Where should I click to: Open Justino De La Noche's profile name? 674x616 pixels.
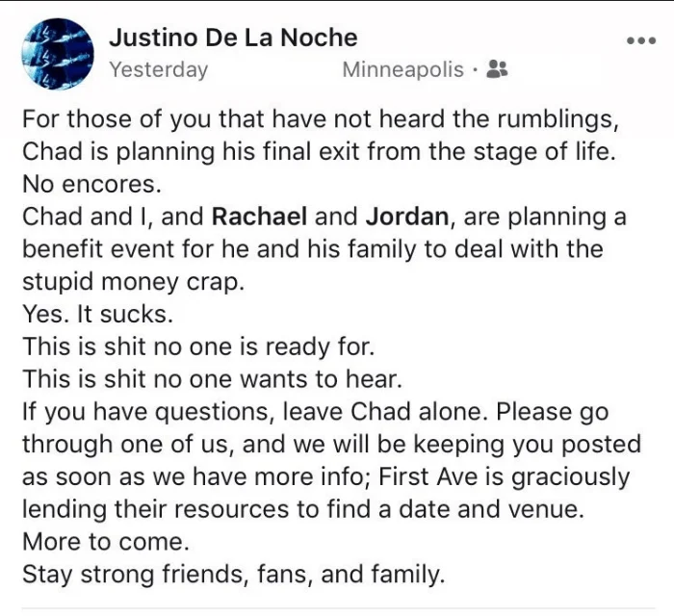point(233,38)
